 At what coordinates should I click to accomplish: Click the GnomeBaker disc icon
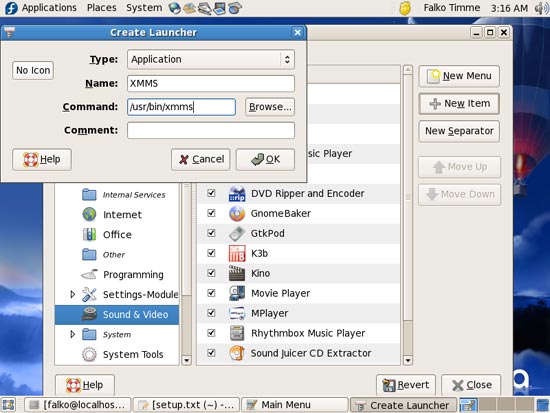pyautogui.click(x=237, y=213)
